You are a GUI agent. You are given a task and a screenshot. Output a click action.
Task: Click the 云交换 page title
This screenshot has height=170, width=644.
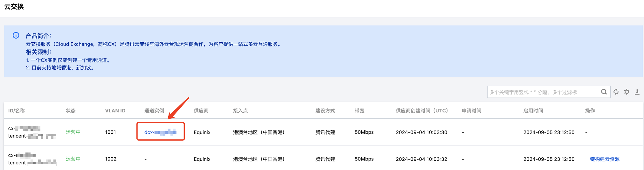14,7
